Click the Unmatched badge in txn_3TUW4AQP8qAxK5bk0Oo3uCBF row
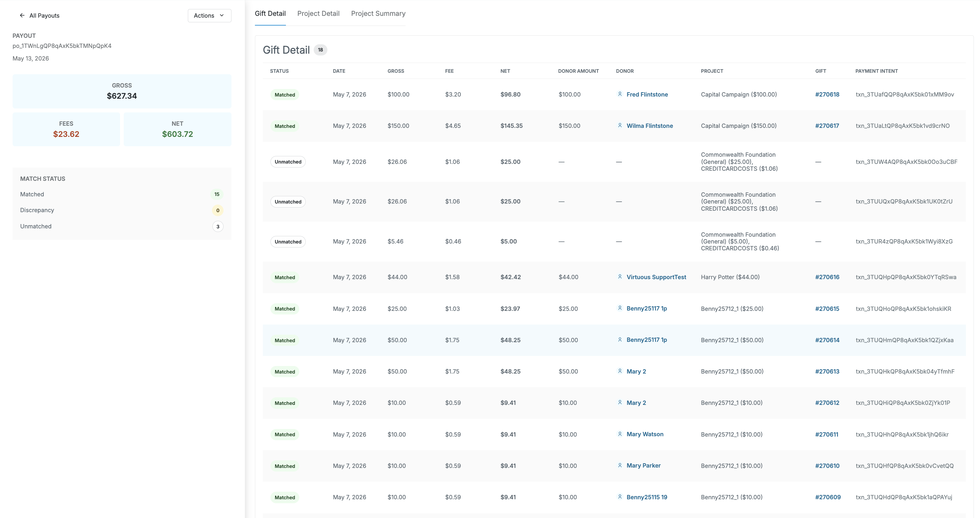 288,162
